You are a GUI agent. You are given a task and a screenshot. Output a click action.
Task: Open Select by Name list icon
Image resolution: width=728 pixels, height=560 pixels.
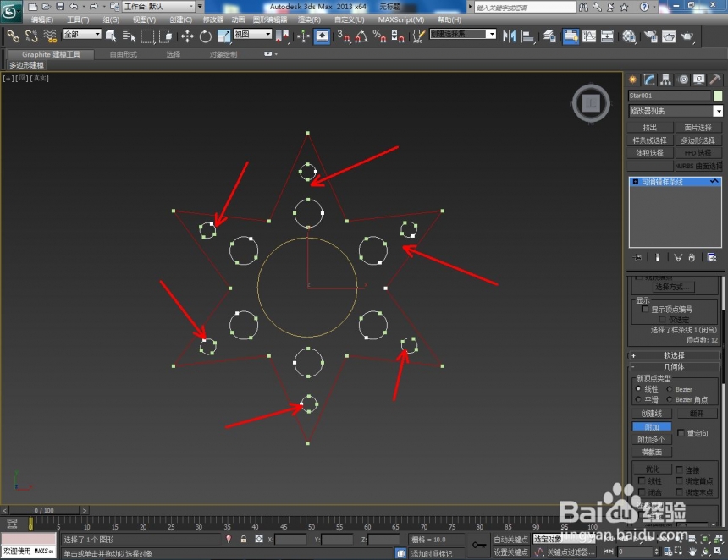(129, 36)
